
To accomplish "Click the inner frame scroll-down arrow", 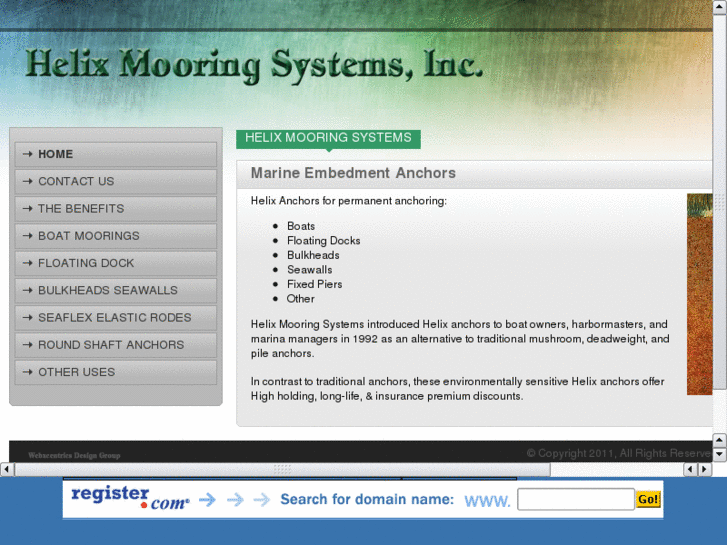I will 720,454.
